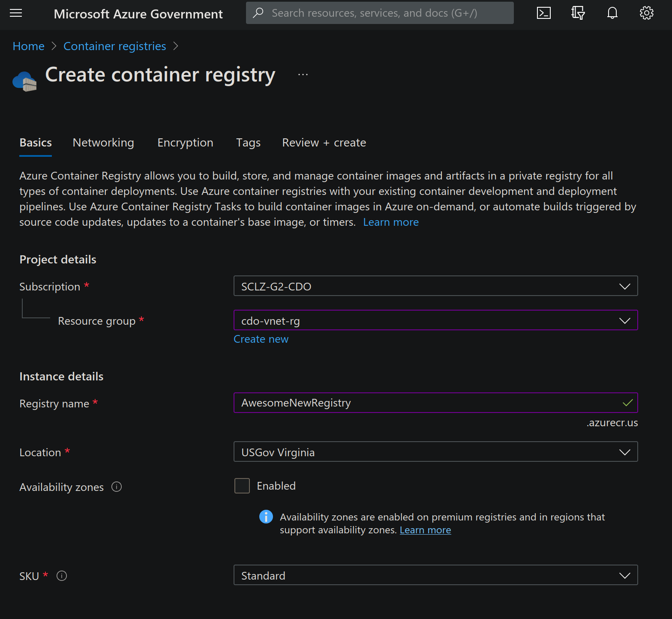Click the Subscription field label
Image resolution: width=672 pixels, height=619 pixels.
click(50, 287)
